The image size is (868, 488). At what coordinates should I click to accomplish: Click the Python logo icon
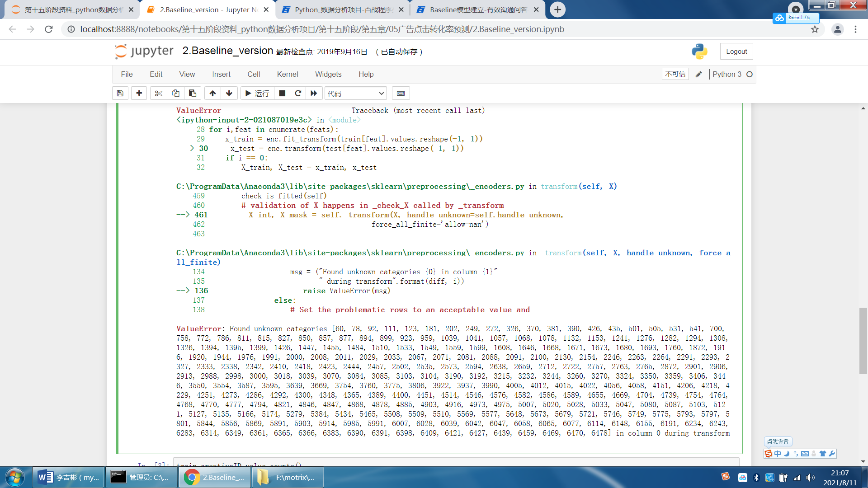699,52
